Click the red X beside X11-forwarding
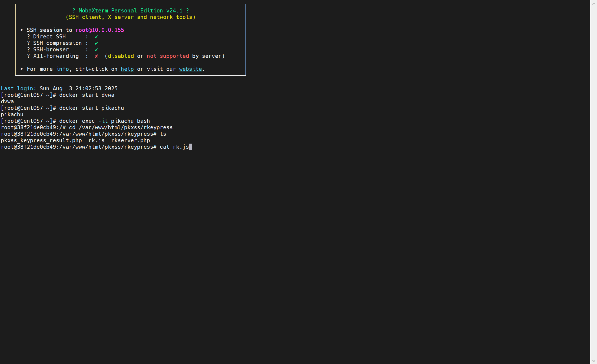The height and width of the screenshot is (364, 597). pyautogui.click(x=96, y=56)
